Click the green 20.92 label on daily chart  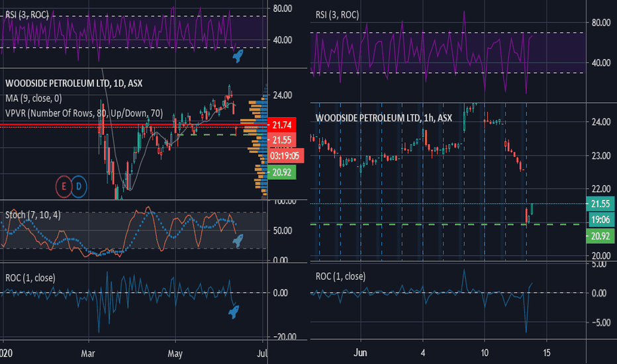pos(281,172)
